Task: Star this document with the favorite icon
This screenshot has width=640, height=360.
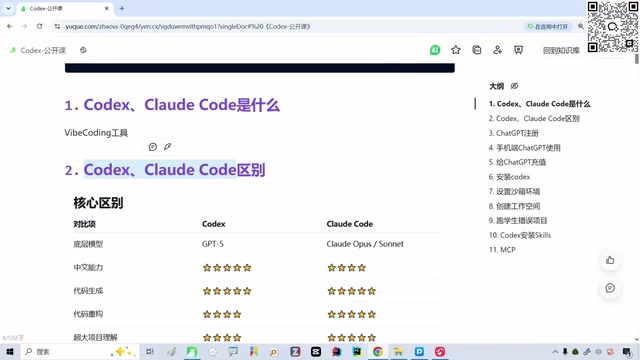Action: click(x=456, y=50)
